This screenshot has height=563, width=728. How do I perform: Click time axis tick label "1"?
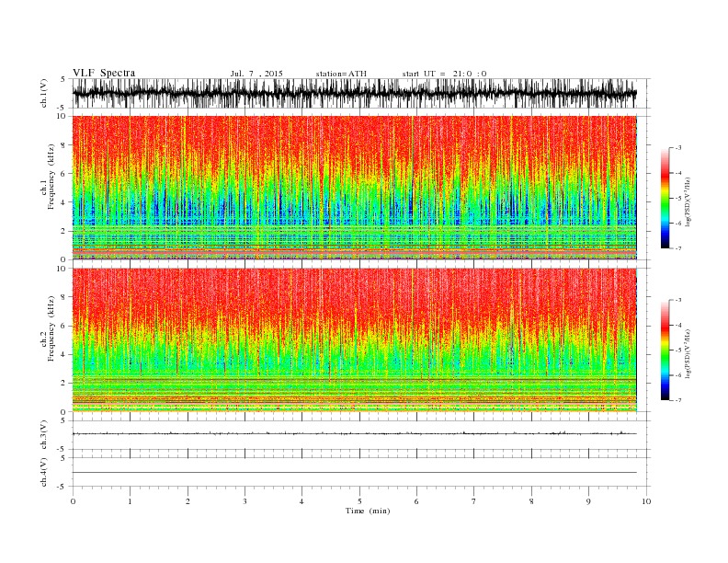tap(130, 501)
